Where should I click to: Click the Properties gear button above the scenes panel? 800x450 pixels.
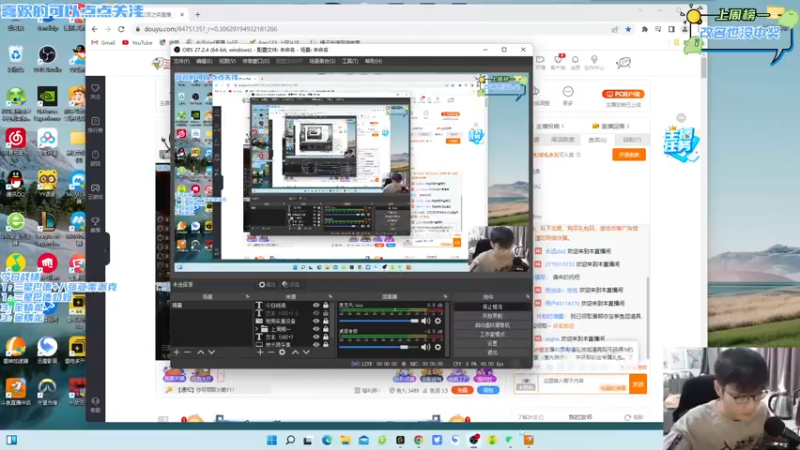267,285
